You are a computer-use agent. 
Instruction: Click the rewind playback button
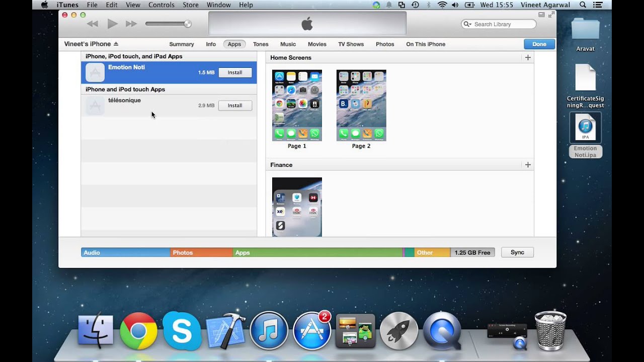click(x=92, y=24)
